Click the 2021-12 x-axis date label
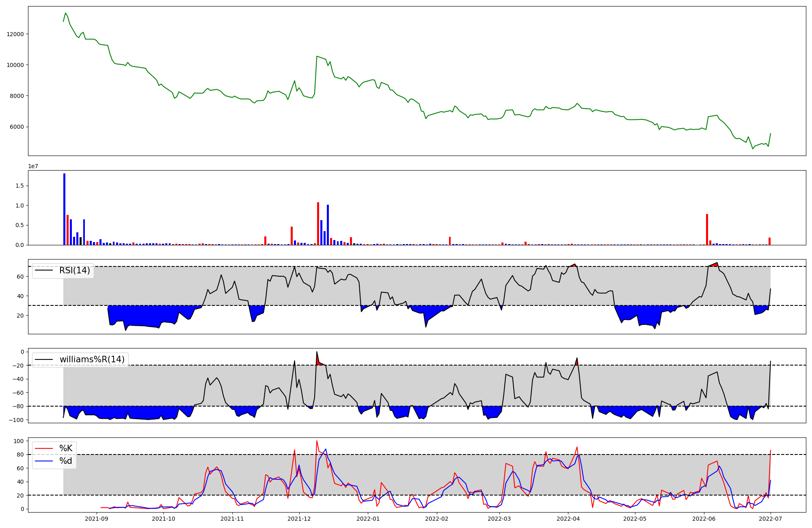 (299, 519)
